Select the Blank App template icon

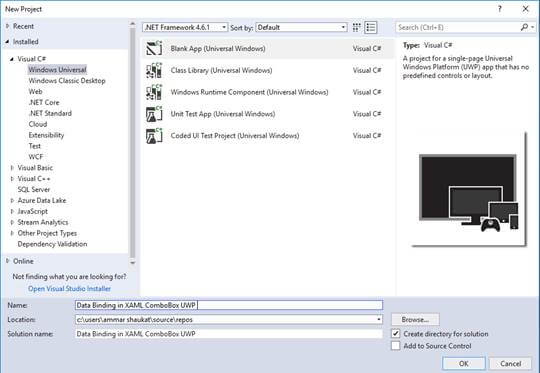click(154, 48)
